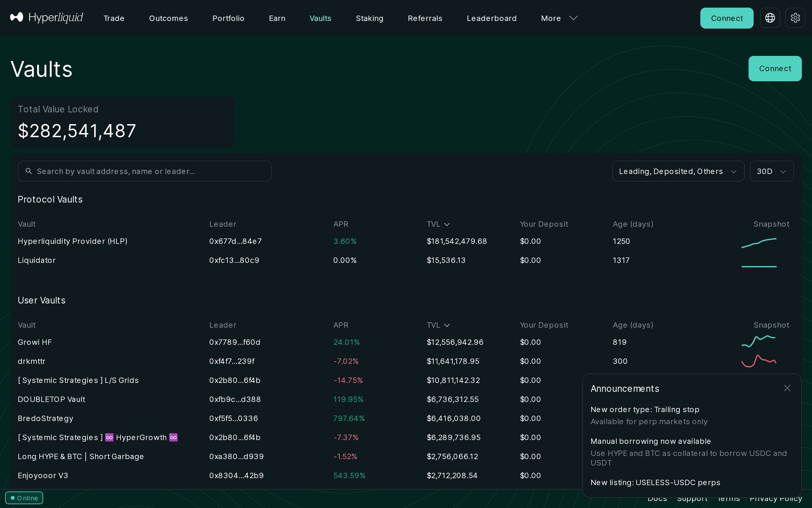Screen dimensions: 812x508
Task: Click the search magnifier icon
Action: (29, 171)
